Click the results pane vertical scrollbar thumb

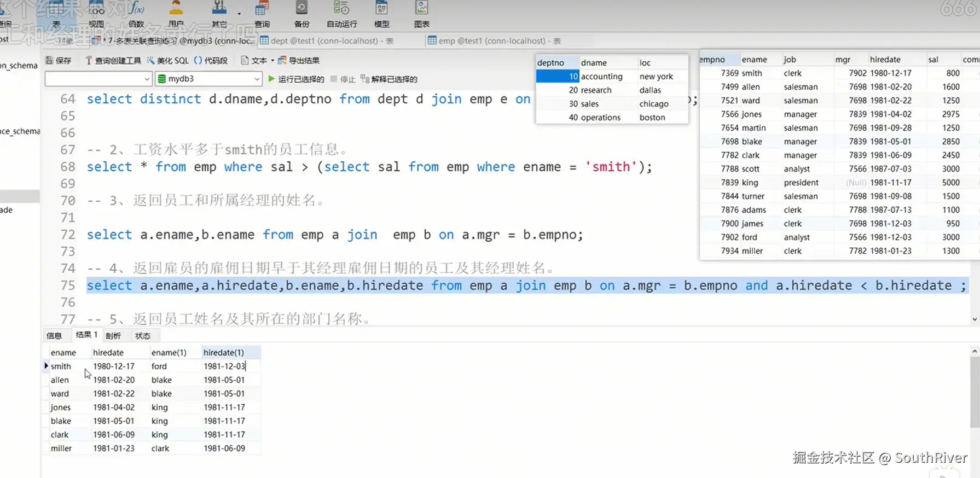pyautogui.click(x=975, y=392)
